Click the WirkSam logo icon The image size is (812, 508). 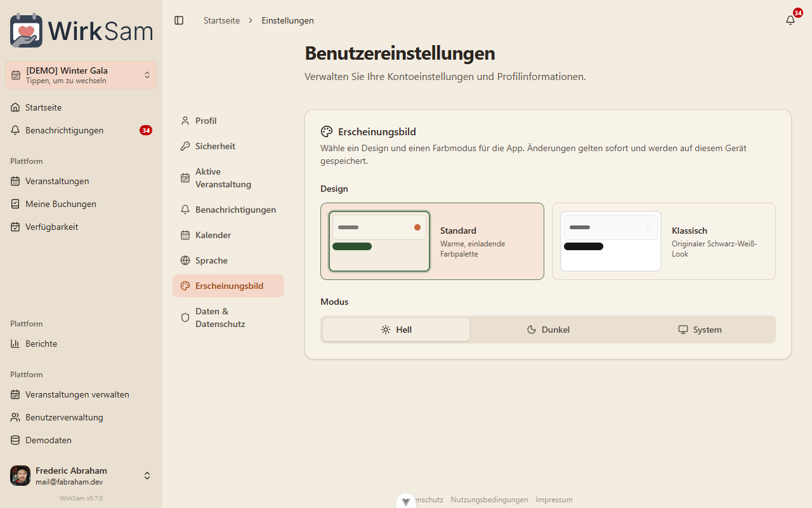(27, 30)
